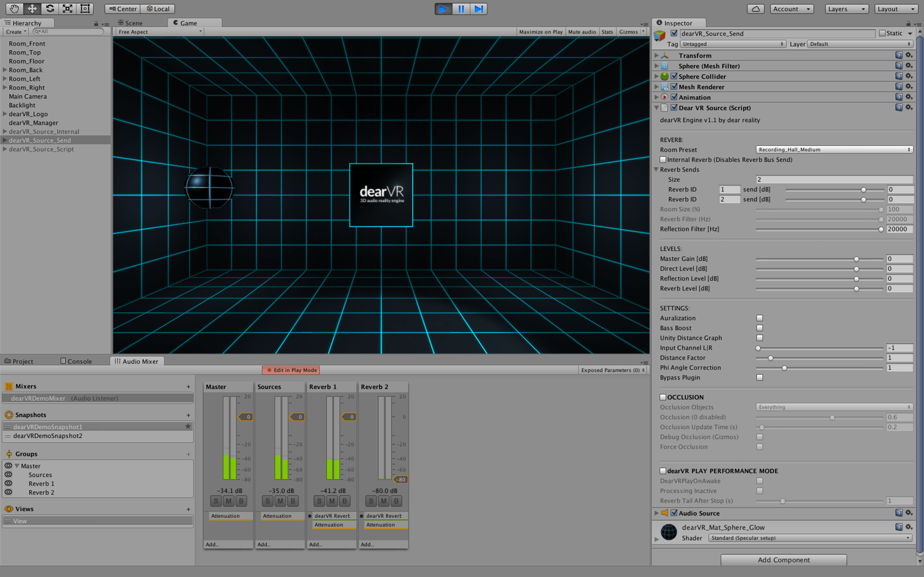Image resolution: width=924 pixels, height=577 pixels.
Task: Open the Room Preset dropdown
Action: [834, 149]
